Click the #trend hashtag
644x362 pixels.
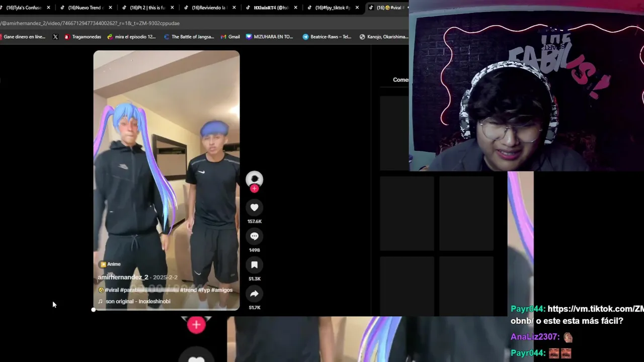click(x=188, y=290)
